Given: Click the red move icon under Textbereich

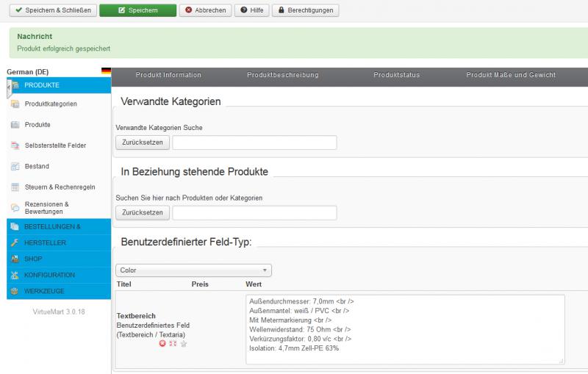Looking at the screenshot, I should click(x=172, y=344).
